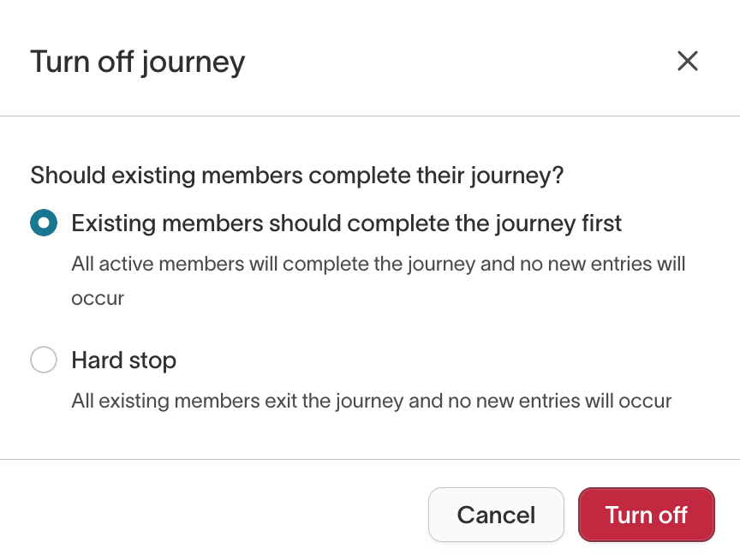Select Existing members should complete journey first
This screenshot has width=740, height=560.
(x=44, y=223)
